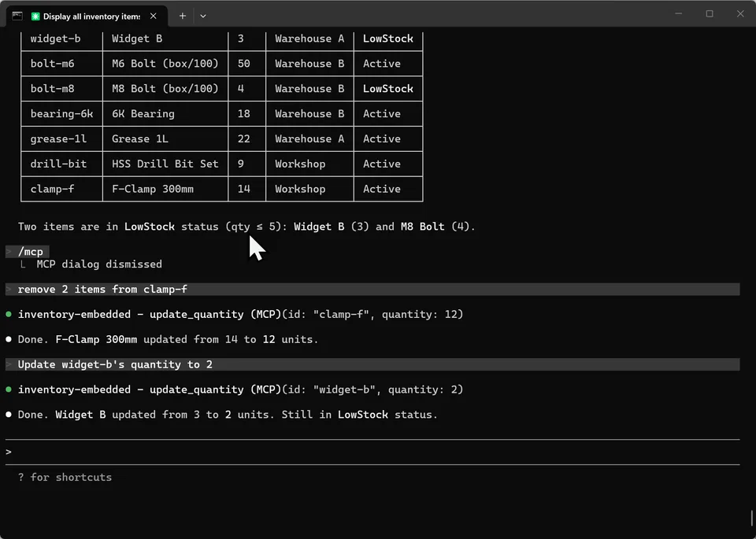Select the 'Display all inventory items' tab
The image size is (756, 539).
(87, 16)
